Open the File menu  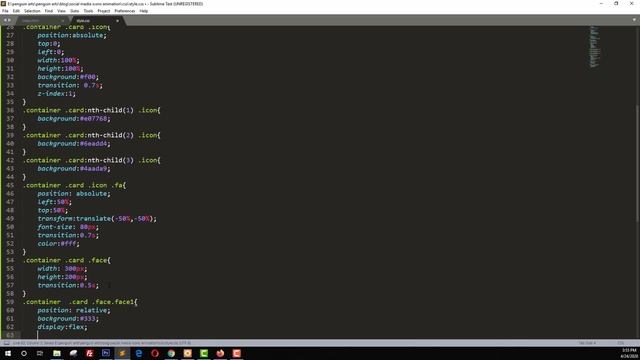[5, 11]
